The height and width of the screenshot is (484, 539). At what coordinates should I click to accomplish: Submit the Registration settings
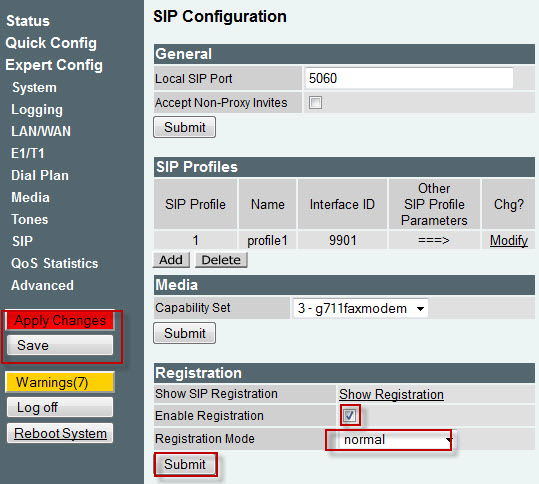click(x=185, y=464)
